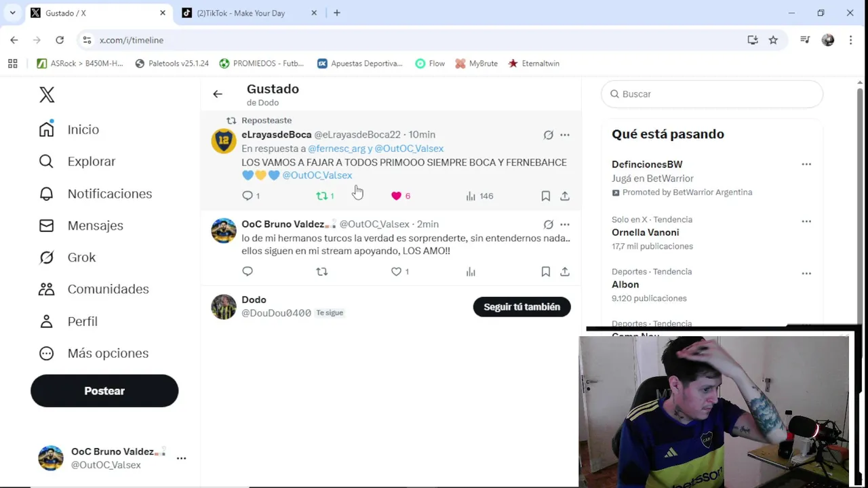Open the @DouDou0400 handle
This screenshot has height=488, width=868.
[x=277, y=313]
